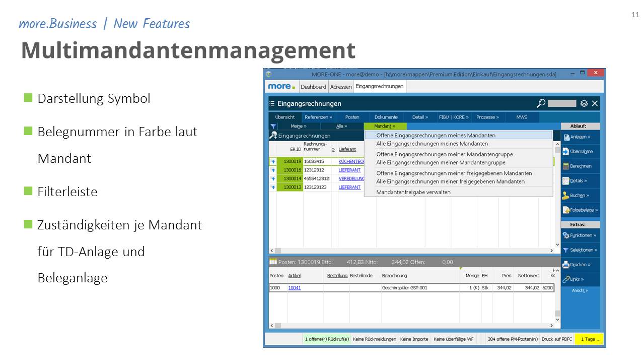Click the Lieferant column header

[347, 149]
